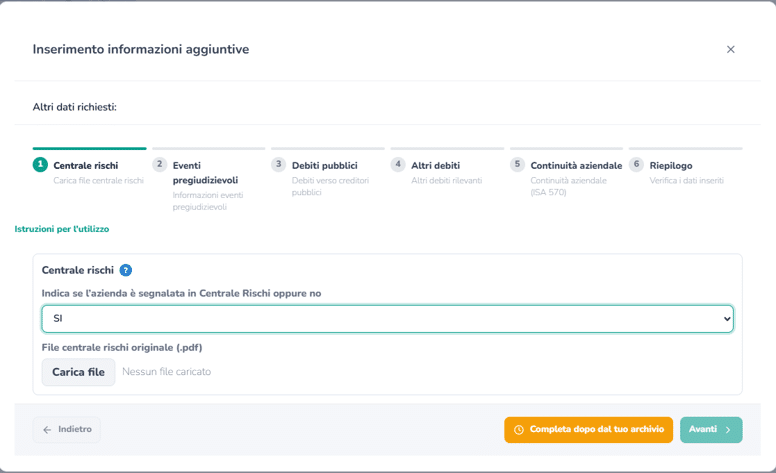Click the step 5 number circle
This screenshot has width=776, height=473.
517,164
